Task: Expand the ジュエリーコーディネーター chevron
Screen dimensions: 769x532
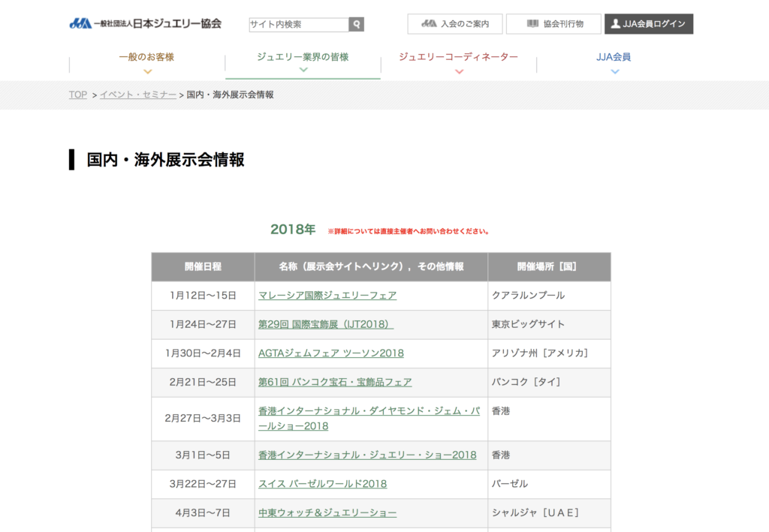Action: (459, 72)
